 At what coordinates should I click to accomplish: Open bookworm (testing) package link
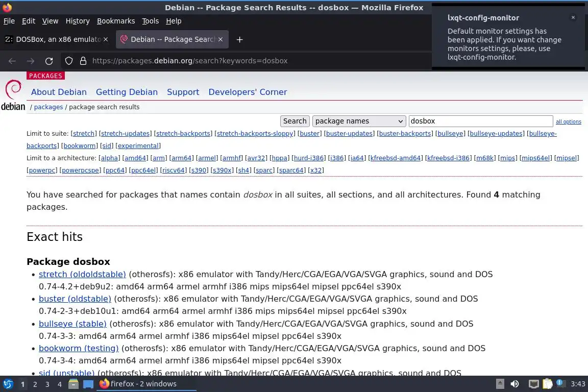79,349
